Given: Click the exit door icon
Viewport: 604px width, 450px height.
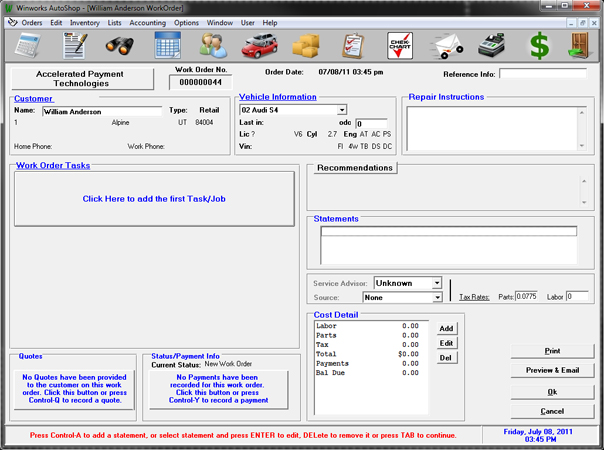Looking at the screenshot, I should tap(580, 46).
